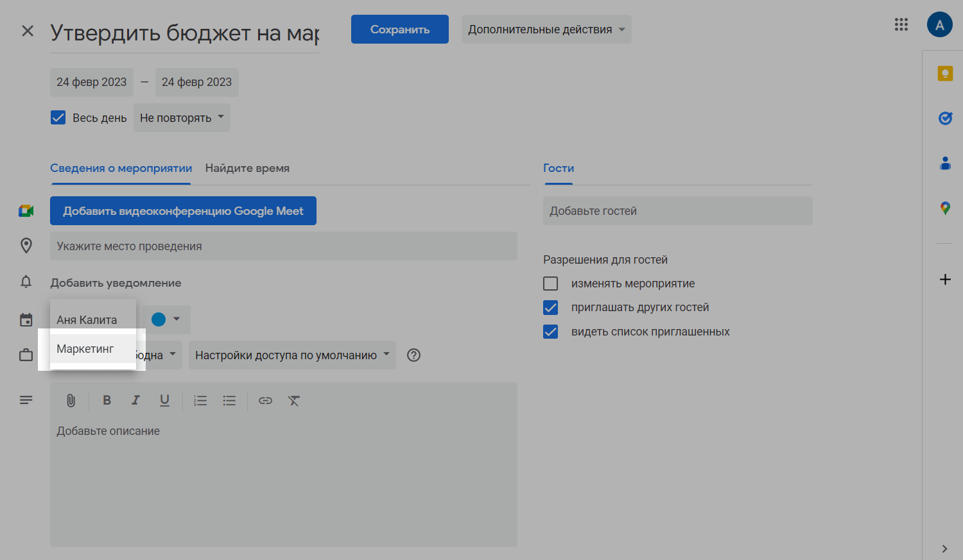Open 'Дополнительные действия' dropdown
Screen dimensions: 963x560
(x=546, y=30)
